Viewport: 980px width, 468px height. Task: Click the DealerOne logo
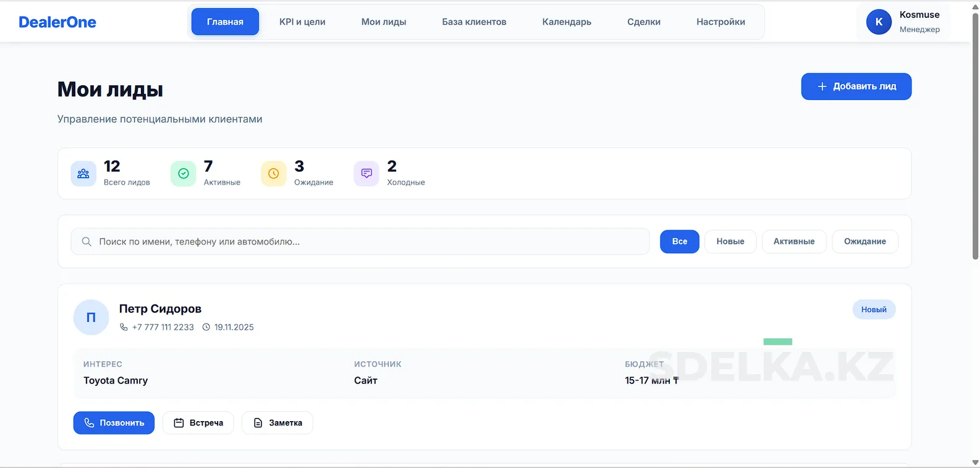click(57, 22)
